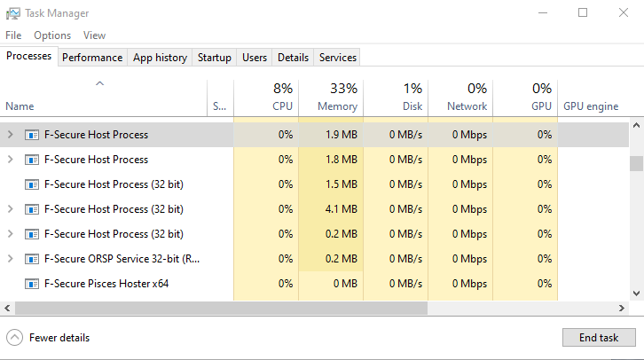Expand the first F-Secure Host Process row
The image size is (644, 360).
coord(11,135)
